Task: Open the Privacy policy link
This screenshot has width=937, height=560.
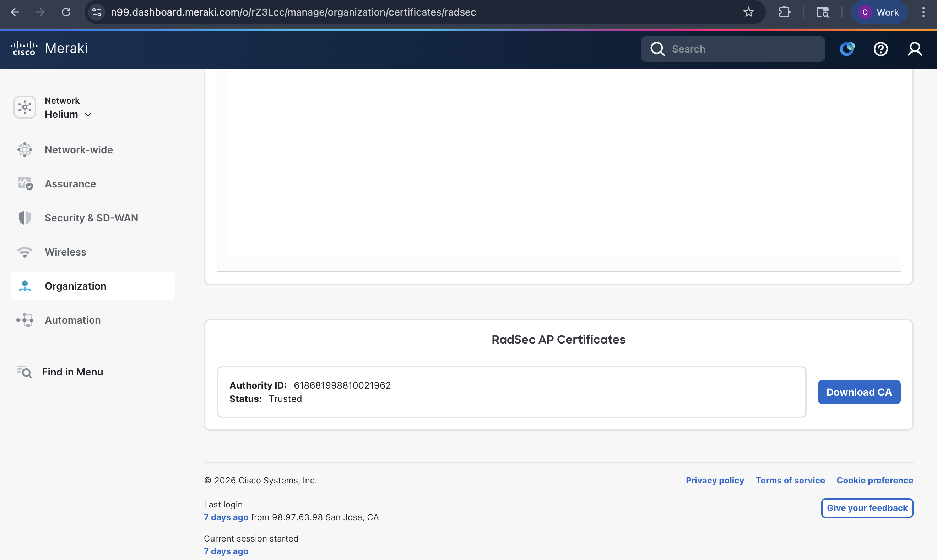Action: pyautogui.click(x=715, y=481)
